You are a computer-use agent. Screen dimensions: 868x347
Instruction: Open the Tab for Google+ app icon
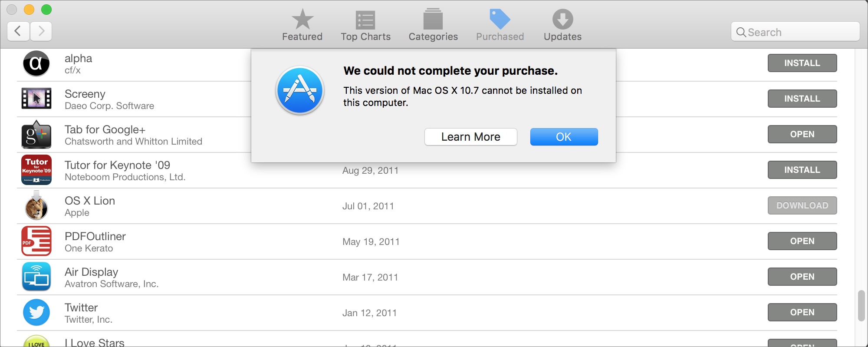coord(36,134)
